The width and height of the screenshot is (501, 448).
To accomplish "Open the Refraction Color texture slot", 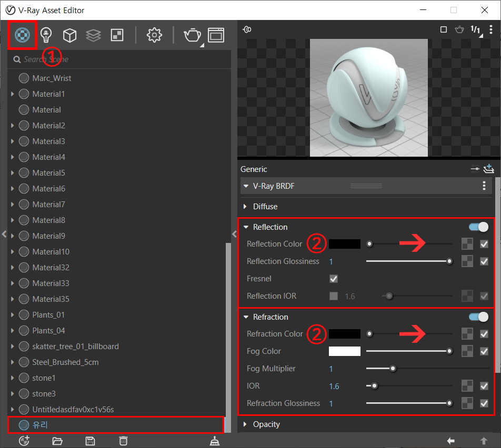I will click(467, 334).
